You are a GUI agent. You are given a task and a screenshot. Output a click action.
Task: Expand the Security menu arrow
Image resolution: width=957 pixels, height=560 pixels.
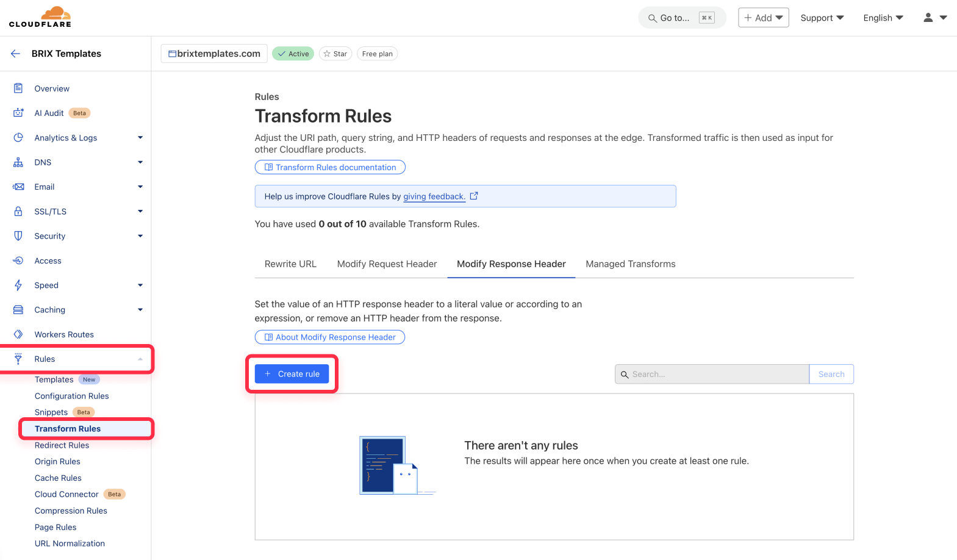pos(140,236)
